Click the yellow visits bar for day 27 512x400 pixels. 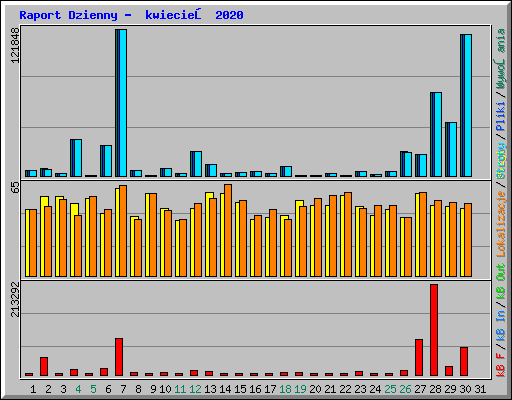(417, 235)
